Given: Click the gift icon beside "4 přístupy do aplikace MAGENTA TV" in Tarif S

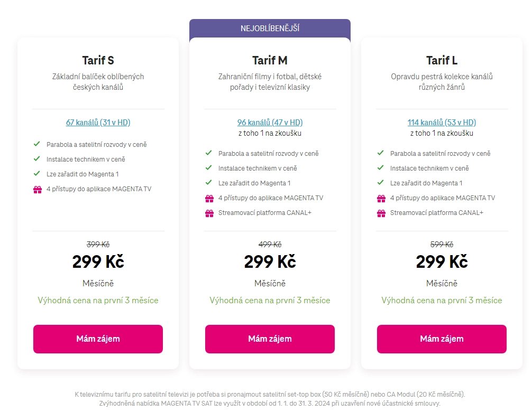Looking at the screenshot, I should [x=36, y=189].
